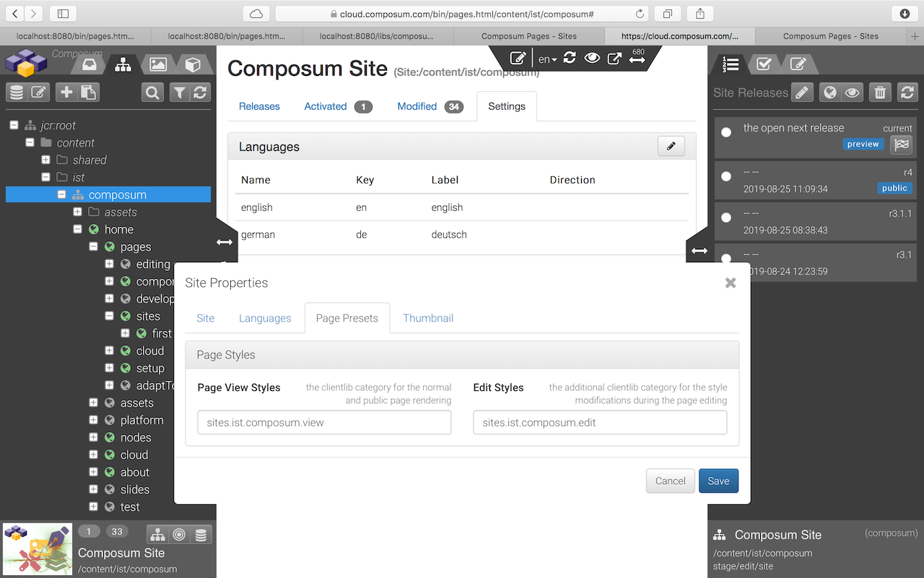Click the Page View Styles input field
Image resolution: width=924 pixels, height=578 pixels.
coord(324,423)
